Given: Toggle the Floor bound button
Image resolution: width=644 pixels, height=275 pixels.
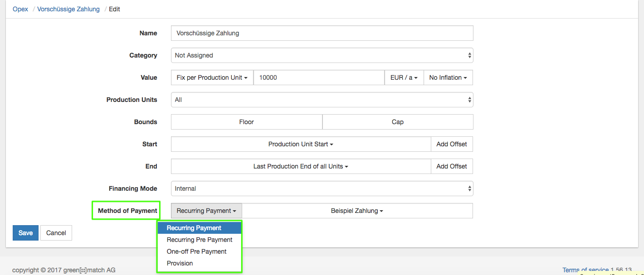Looking at the screenshot, I should (247, 122).
